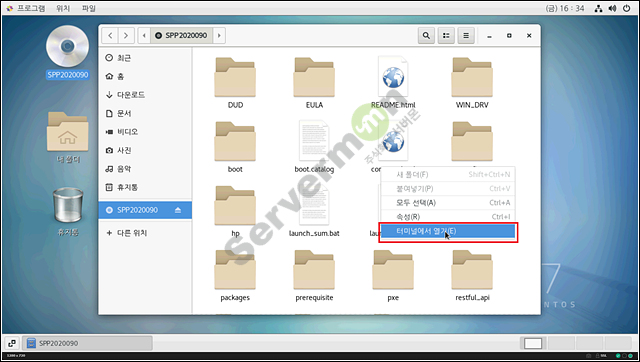Image resolution: width=640 pixels, height=362 pixels.
Task: Open the 프로그램 menu in top panel
Action: (26, 8)
